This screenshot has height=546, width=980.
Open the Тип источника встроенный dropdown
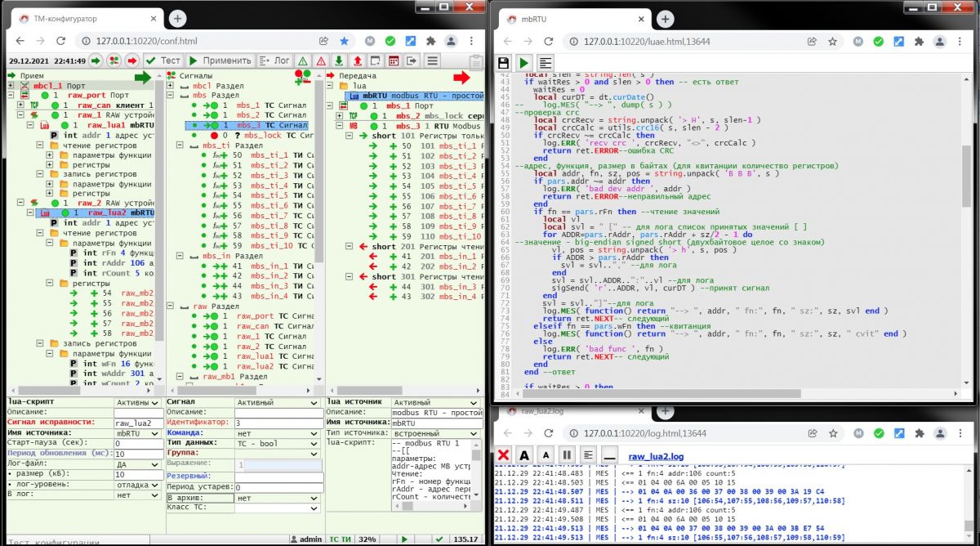pos(438,432)
